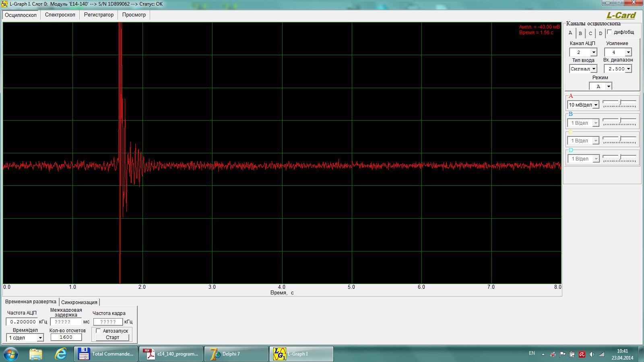Select oscilloscope channel tab A
This screenshot has height=362, width=644.
click(570, 33)
